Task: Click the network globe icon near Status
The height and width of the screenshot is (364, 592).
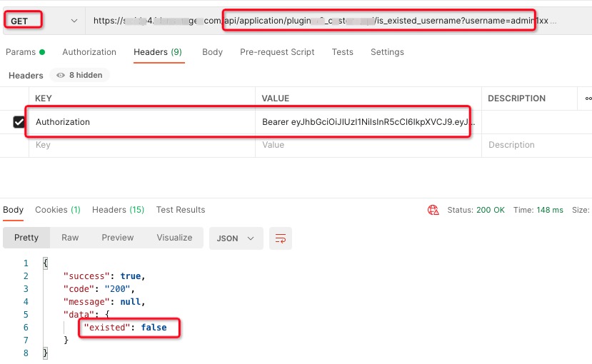Action: point(433,210)
